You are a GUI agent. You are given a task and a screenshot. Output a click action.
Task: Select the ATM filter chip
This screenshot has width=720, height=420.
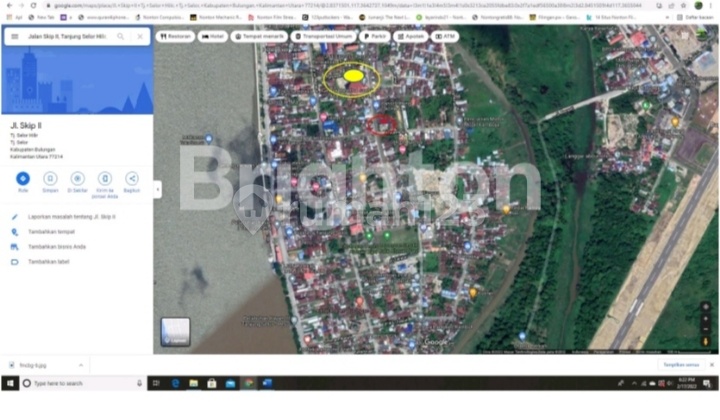coord(445,36)
